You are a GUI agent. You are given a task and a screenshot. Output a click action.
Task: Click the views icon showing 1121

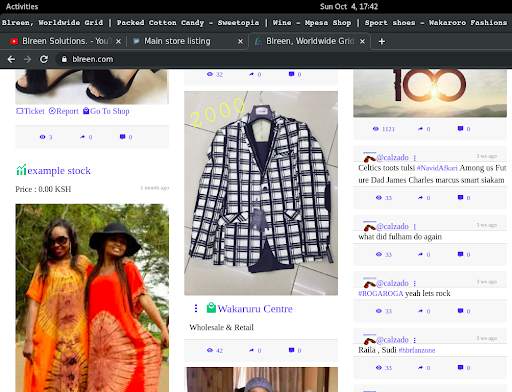coord(376,129)
